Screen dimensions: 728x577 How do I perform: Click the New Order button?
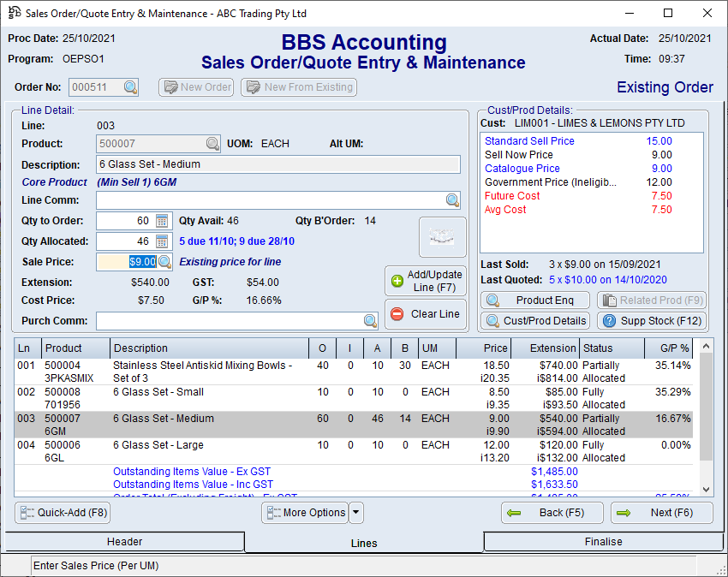195,86
